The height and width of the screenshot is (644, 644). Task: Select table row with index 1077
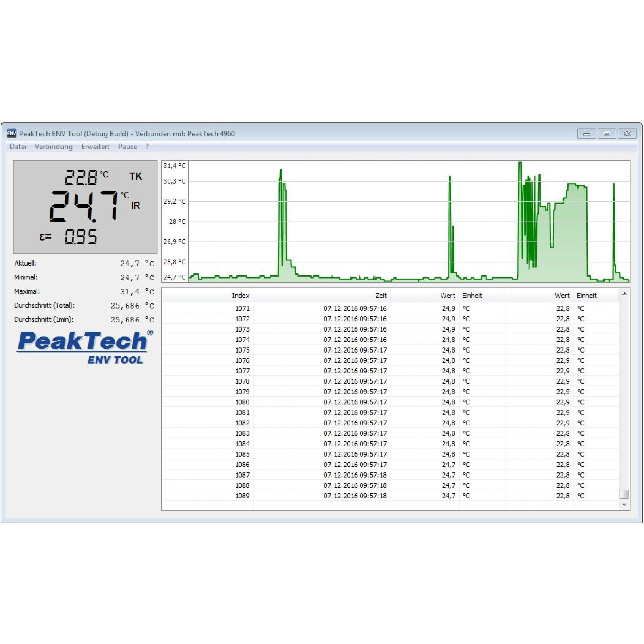tap(391, 371)
